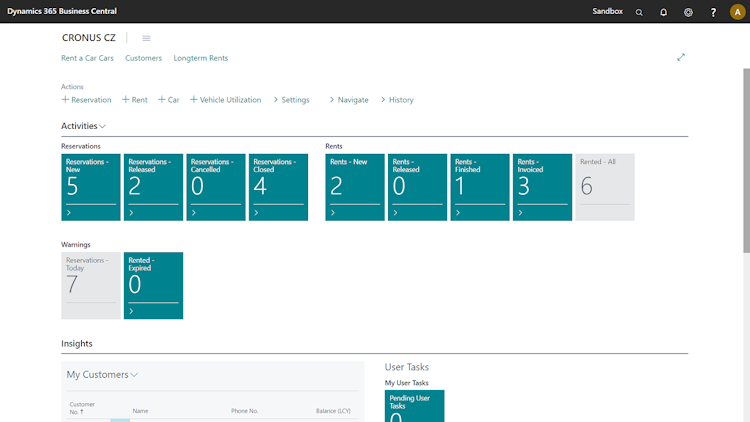The height and width of the screenshot is (422, 750).
Task: Click the Name column header
Action: [x=140, y=411]
